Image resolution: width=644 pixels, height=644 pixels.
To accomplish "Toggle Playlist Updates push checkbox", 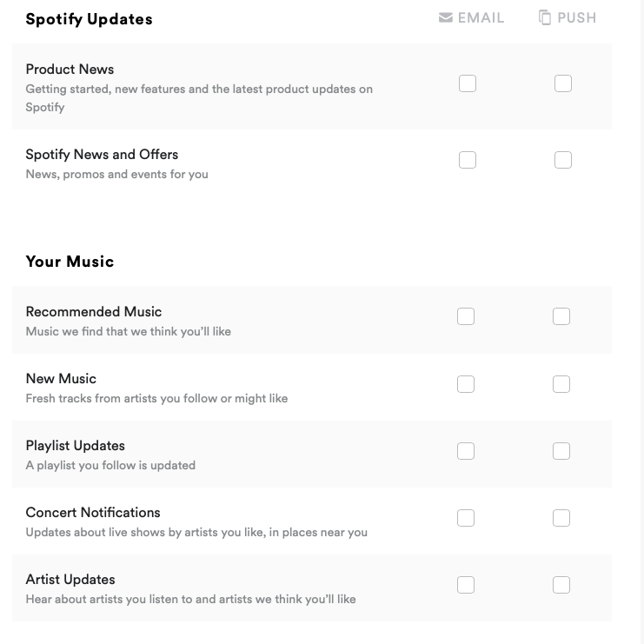I will (x=561, y=451).
